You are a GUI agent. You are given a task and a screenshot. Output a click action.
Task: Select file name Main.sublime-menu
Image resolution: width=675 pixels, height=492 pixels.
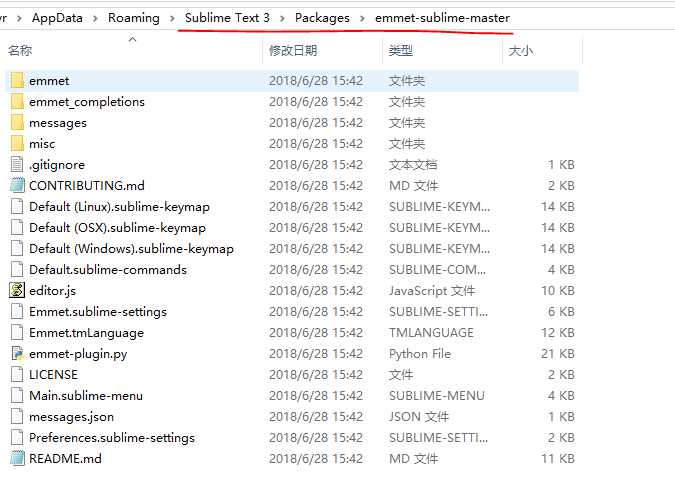(x=86, y=396)
